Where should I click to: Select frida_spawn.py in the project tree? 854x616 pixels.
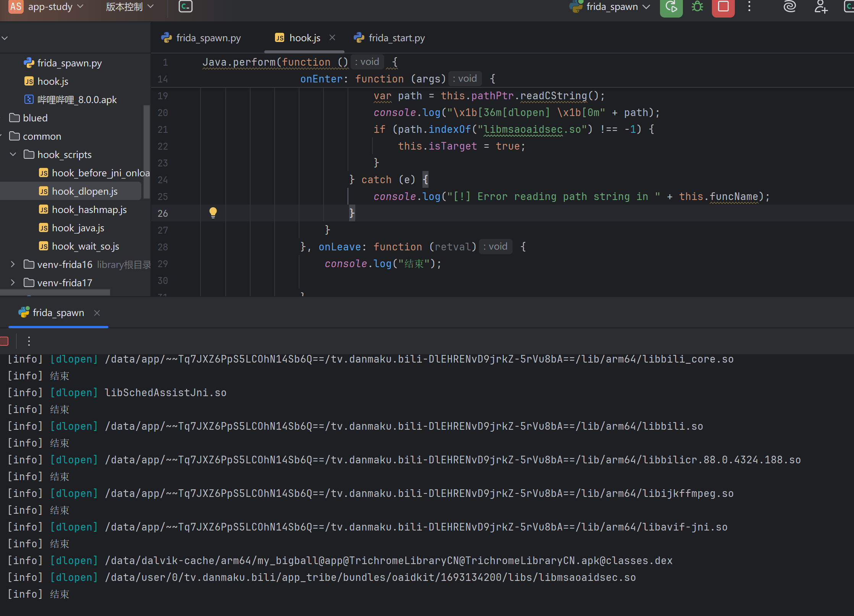[70, 63]
